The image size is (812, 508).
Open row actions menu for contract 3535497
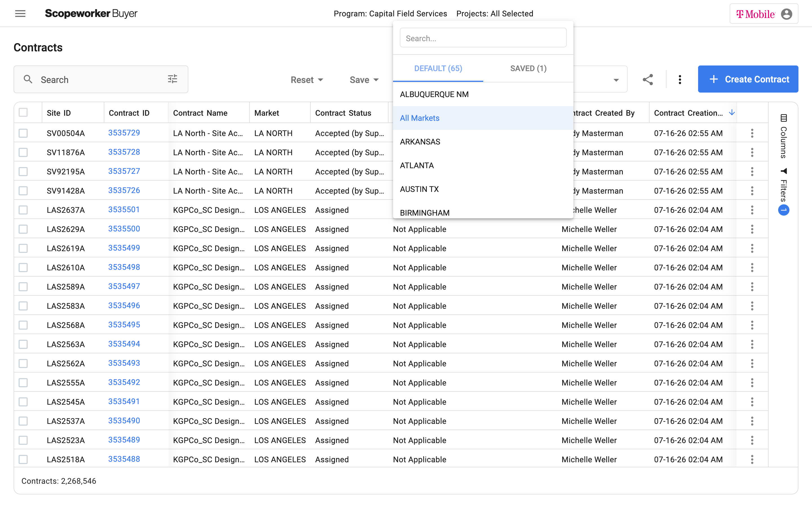click(x=752, y=286)
